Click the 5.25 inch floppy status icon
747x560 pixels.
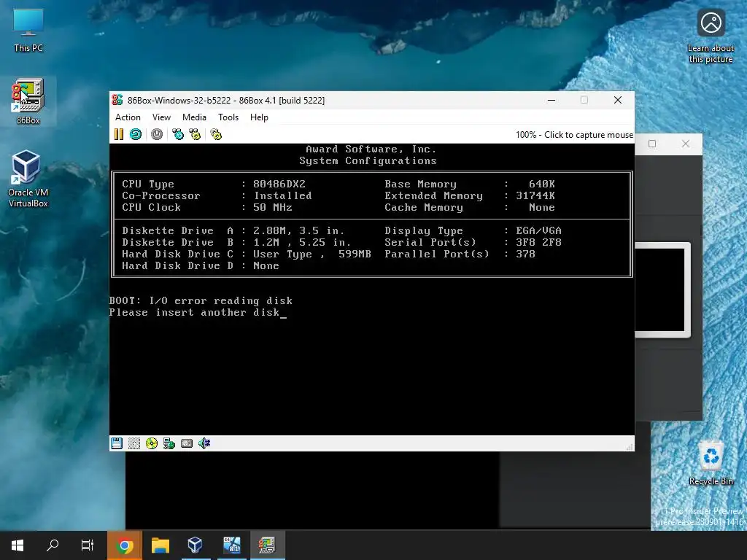point(134,443)
